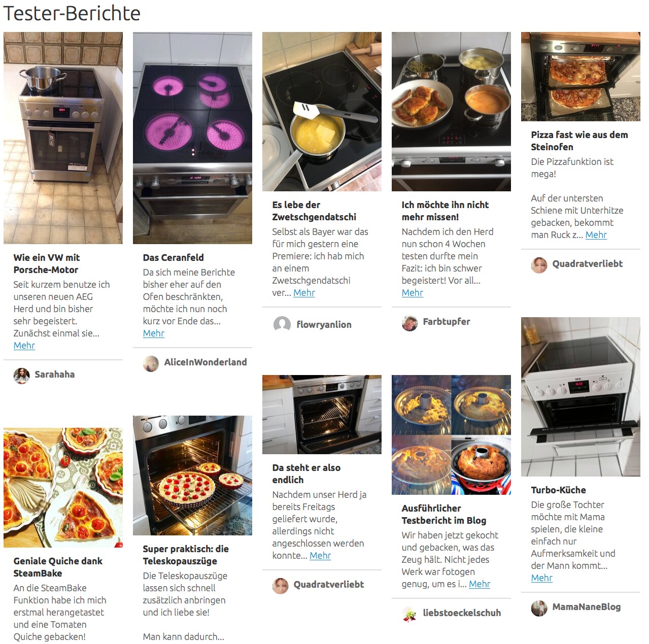Open the quiche slices photo
Screen dimensions: 649x644
tap(63, 488)
